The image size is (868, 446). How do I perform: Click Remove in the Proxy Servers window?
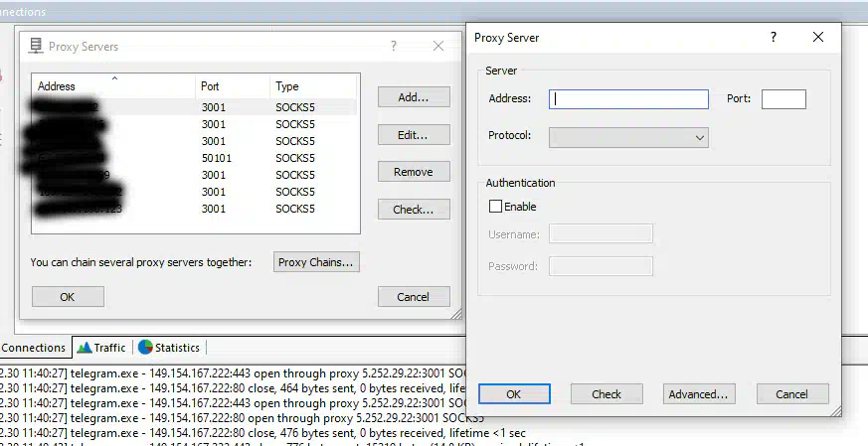[x=414, y=172]
